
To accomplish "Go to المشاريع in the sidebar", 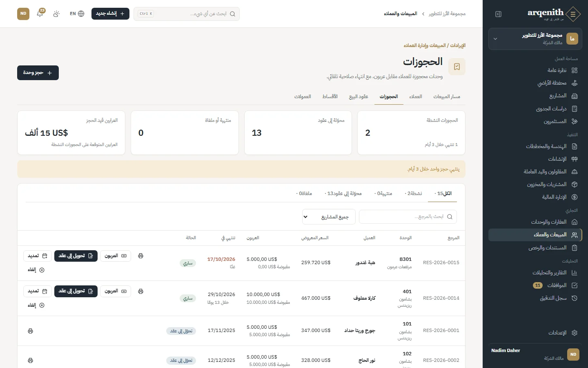I will tap(535, 96).
